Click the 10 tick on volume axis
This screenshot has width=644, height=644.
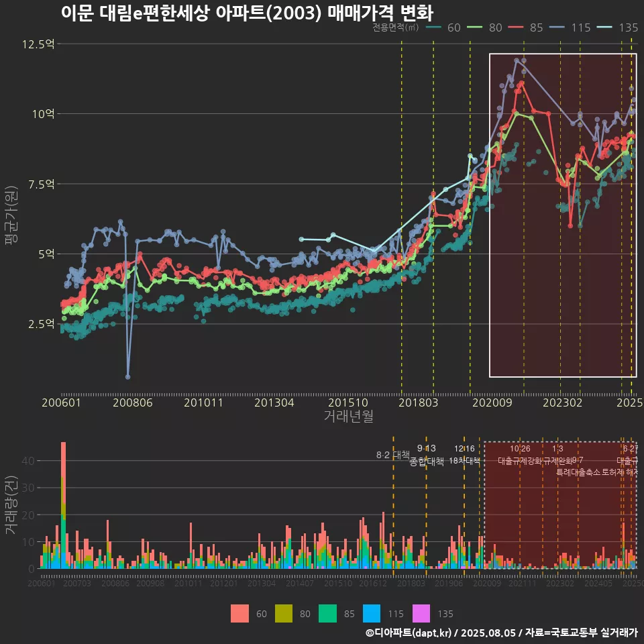pos(28,542)
